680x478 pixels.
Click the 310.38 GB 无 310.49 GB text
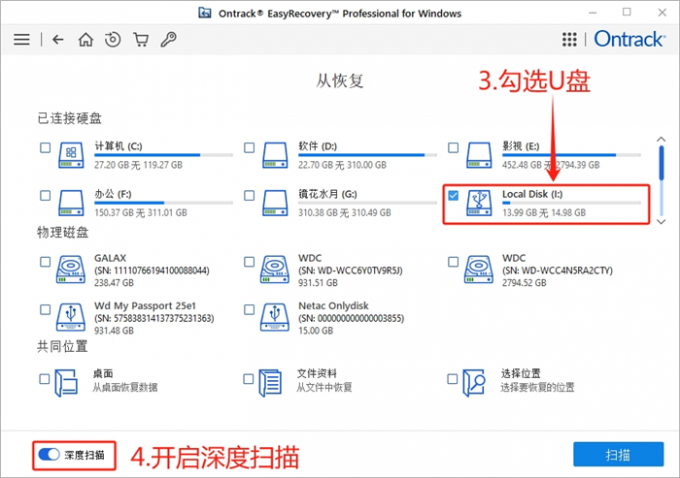pyautogui.click(x=344, y=213)
